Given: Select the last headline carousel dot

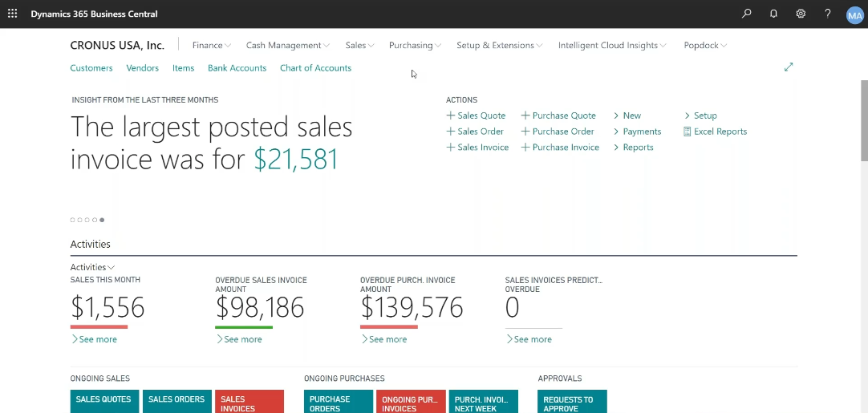Looking at the screenshot, I should [102, 220].
